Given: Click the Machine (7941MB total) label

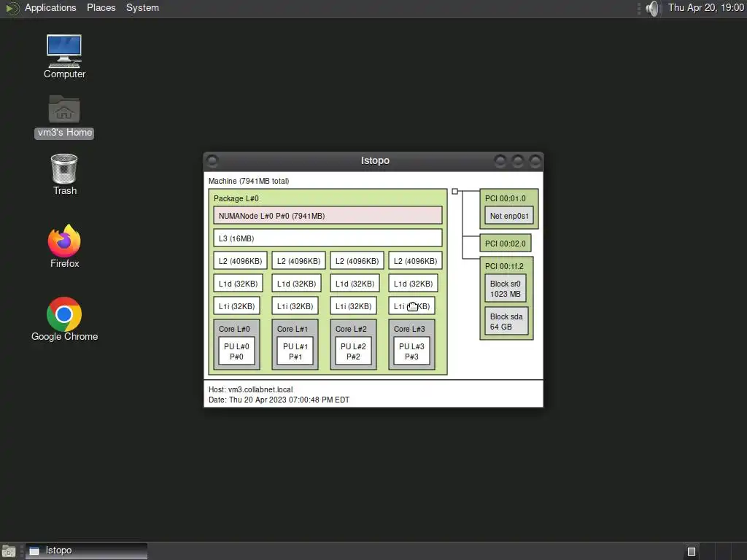Looking at the screenshot, I should coord(249,181).
